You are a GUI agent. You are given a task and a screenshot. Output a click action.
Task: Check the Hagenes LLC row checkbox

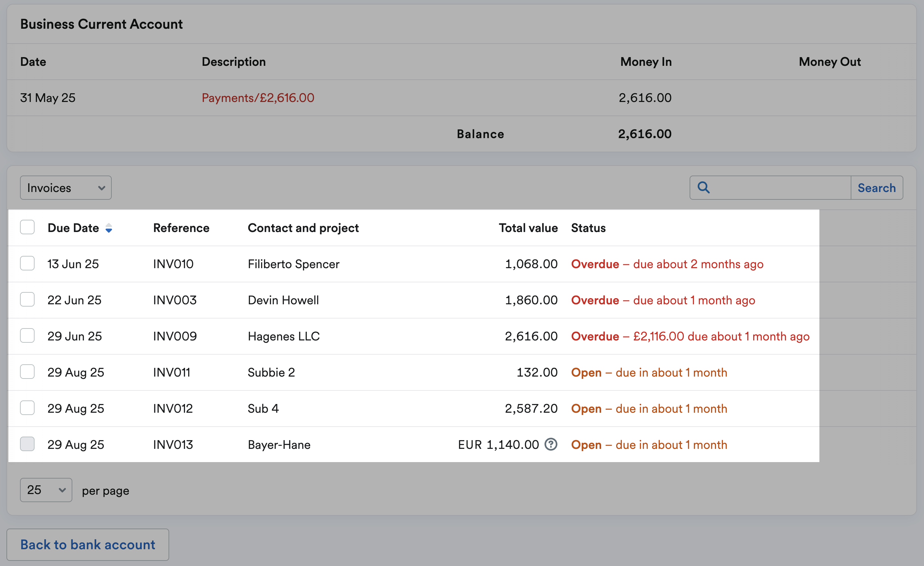pos(27,336)
